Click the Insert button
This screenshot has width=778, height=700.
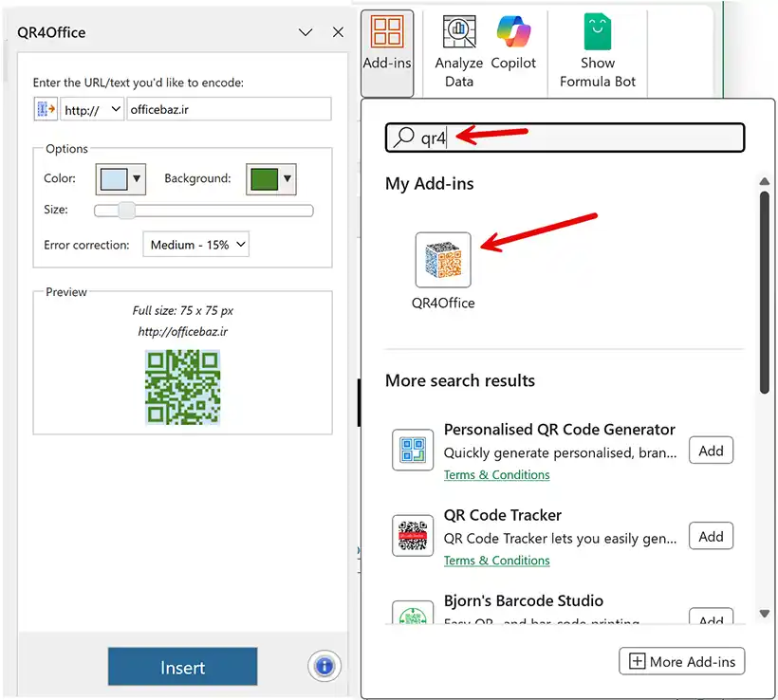pos(182,667)
